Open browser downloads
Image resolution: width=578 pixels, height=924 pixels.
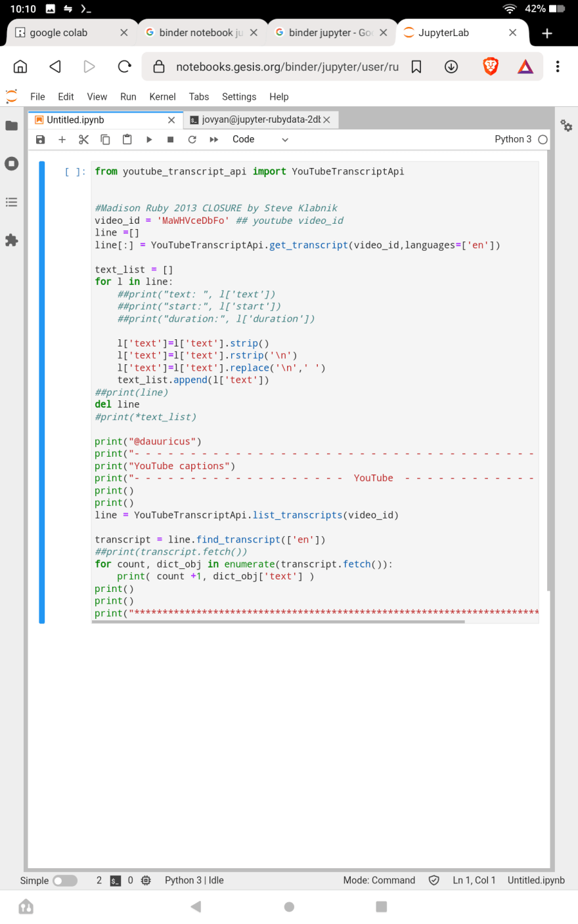(x=451, y=67)
